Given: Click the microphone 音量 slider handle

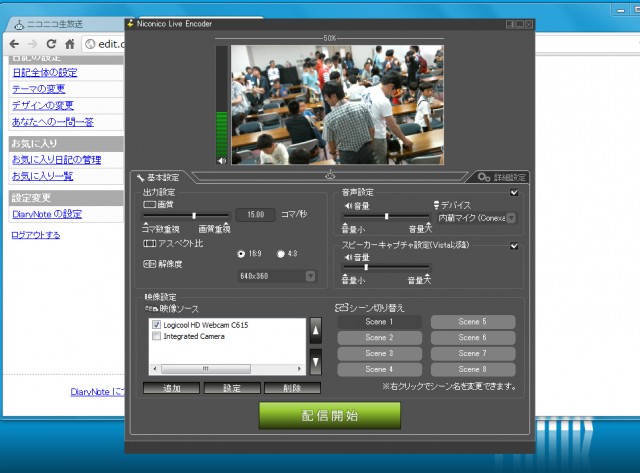Looking at the screenshot, I should tap(387, 216).
